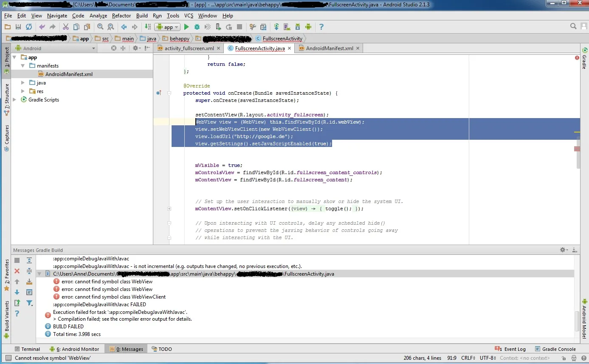Toggle the Build Variants side panel
The height and width of the screenshot is (364, 589).
tap(6, 316)
